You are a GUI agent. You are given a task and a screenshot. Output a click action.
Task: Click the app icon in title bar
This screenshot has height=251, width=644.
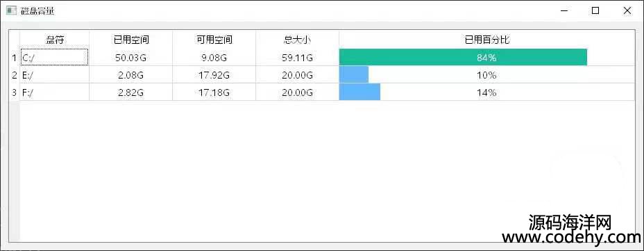tap(11, 10)
